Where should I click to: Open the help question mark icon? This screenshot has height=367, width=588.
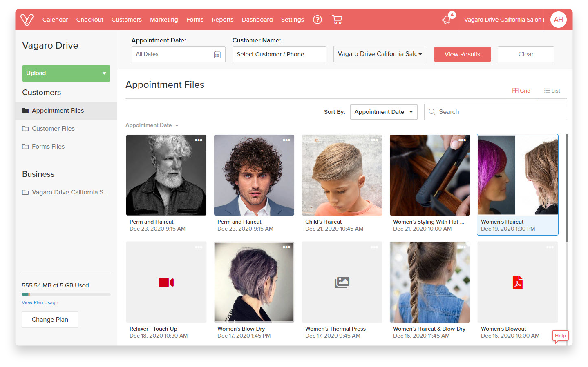pyautogui.click(x=317, y=19)
